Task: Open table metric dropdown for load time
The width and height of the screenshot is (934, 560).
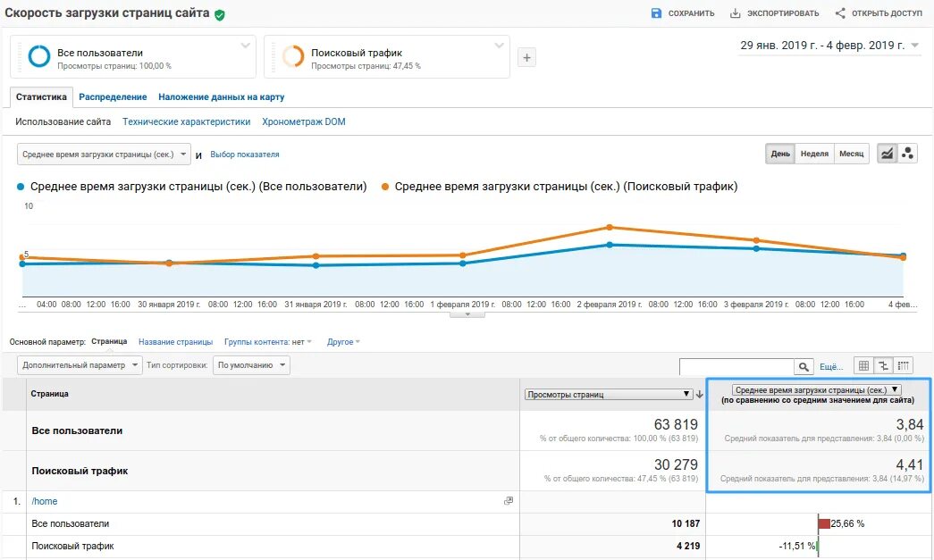Action: tap(817, 389)
